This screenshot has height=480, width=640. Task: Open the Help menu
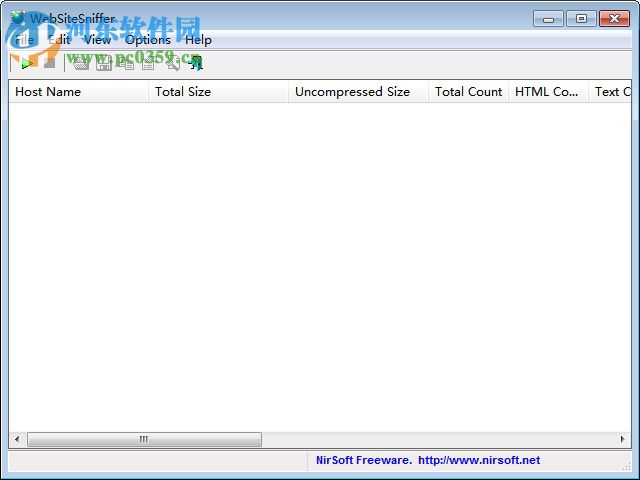tap(198, 40)
